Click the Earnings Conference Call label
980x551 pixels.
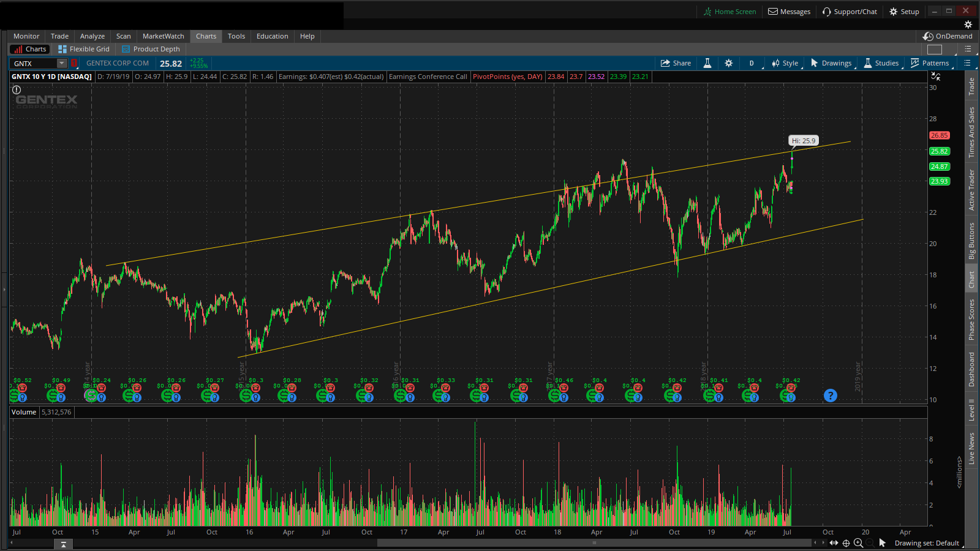pyautogui.click(x=428, y=77)
